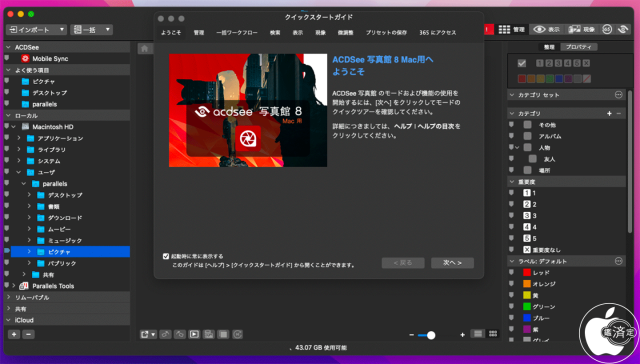This screenshot has width=640, height=364.
Task: Click the home icon in the path bar
Action: (x=144, y=49)
